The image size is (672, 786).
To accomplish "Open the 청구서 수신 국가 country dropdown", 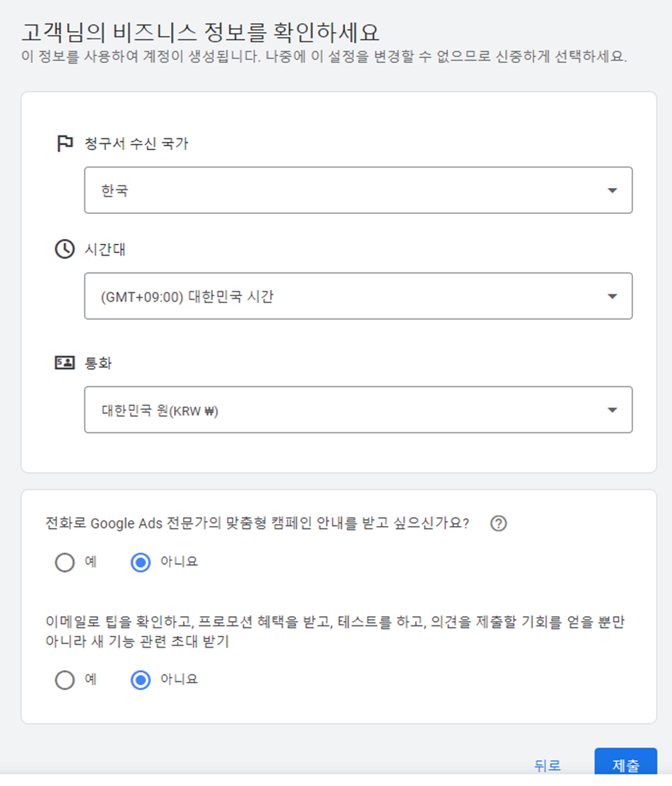I will (x=358, y=190).
